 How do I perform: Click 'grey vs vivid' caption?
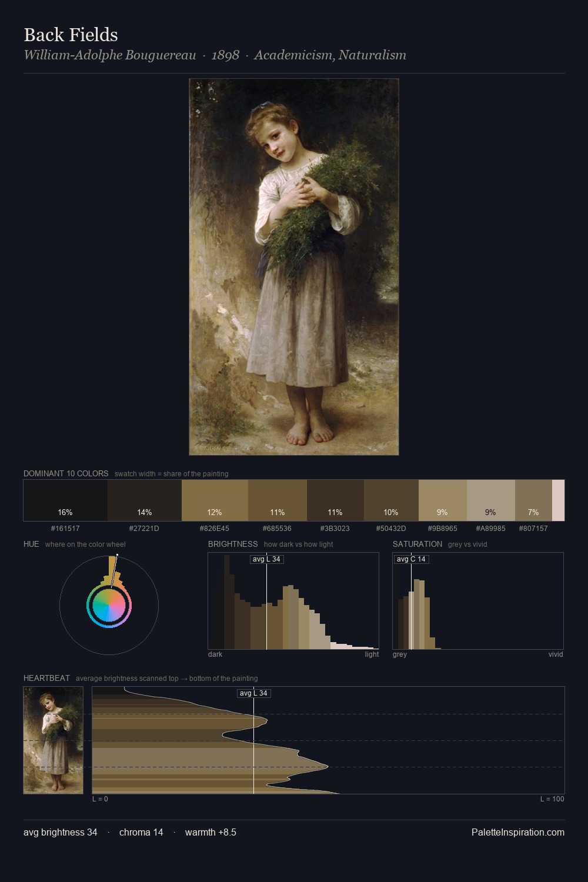point(467,544)
